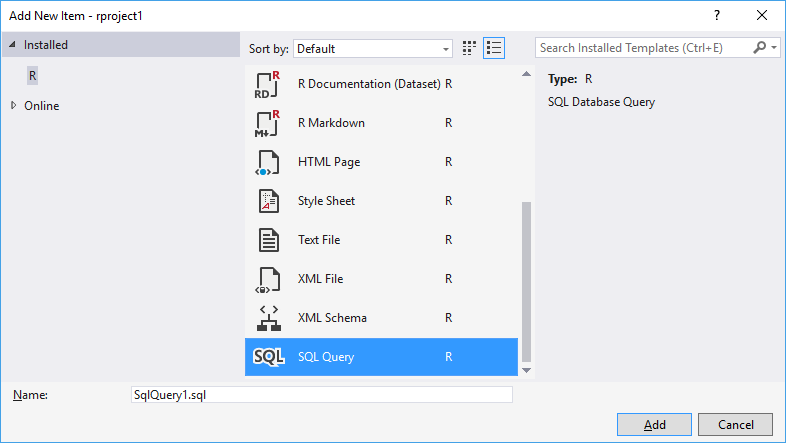The width and height of the screenshot is (786, 443).
Task: Pick the Text File icon
Action: pos(269,240)
